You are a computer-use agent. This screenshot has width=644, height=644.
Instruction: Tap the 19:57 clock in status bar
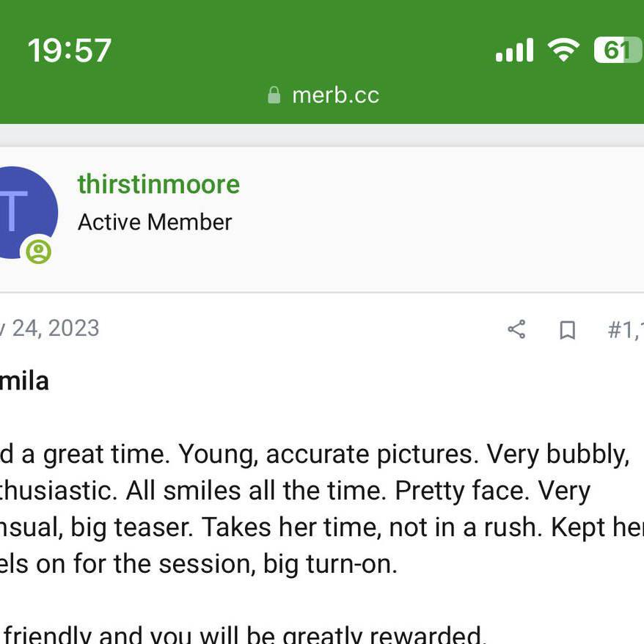click(x=70, y=50)
